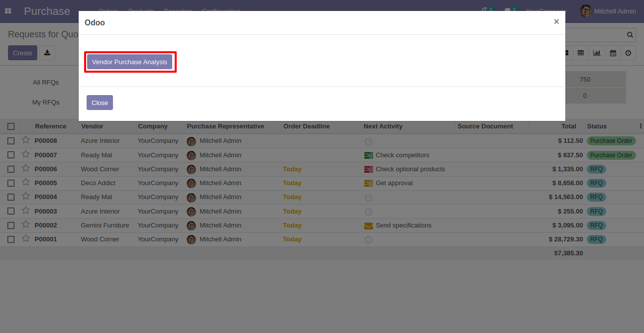The width and height of the screenshot is (644, 333).
Task: Open order P00006 reference
Action: [x=46, y=169]
